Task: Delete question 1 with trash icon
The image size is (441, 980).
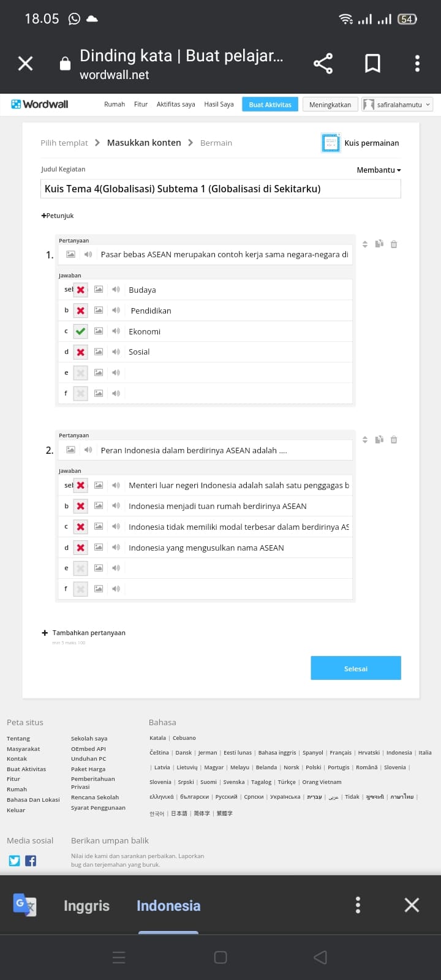Action: tap(394, 244)
